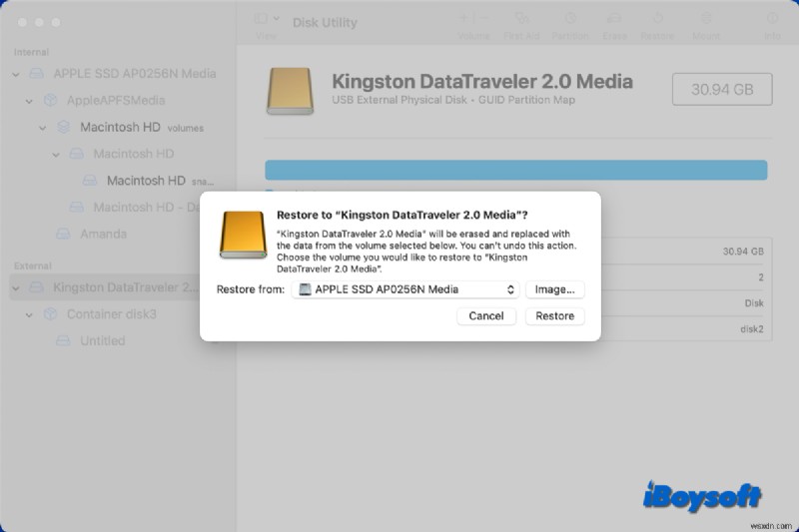Click the Macintosh HD volumes stack icon
The image size is (799, 532).
coord(63,127)
